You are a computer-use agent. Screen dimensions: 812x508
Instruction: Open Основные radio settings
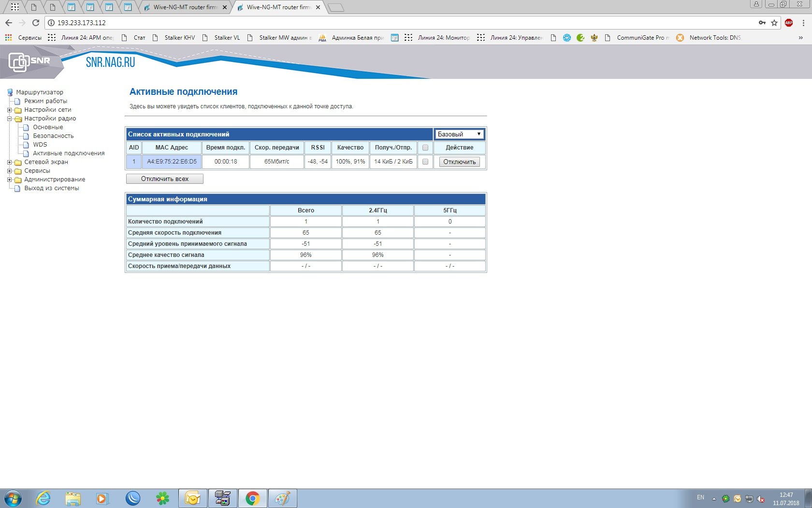[48, 127]
